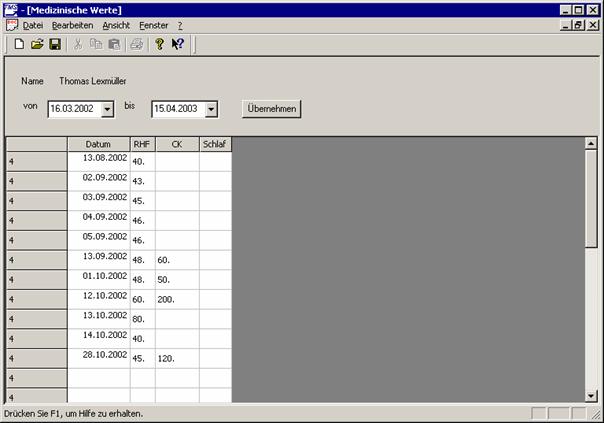Open the Fenster menu

coord(154,25)
